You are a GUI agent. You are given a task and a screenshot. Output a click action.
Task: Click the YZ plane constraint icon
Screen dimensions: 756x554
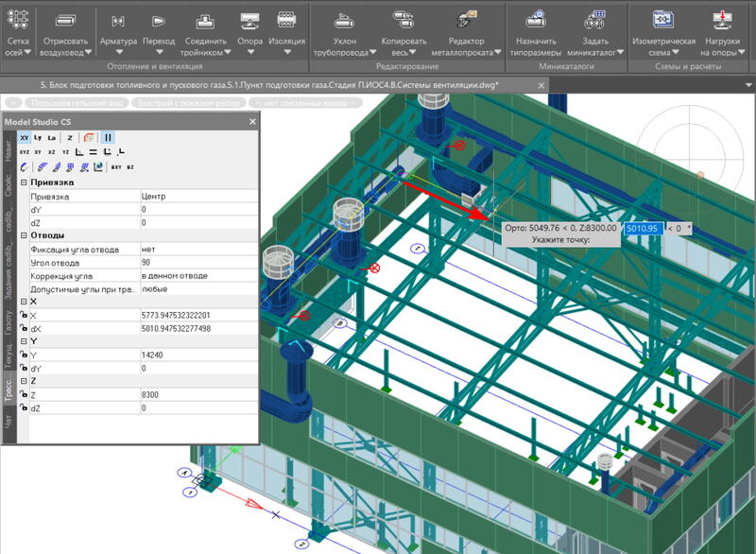click(65, 152)
